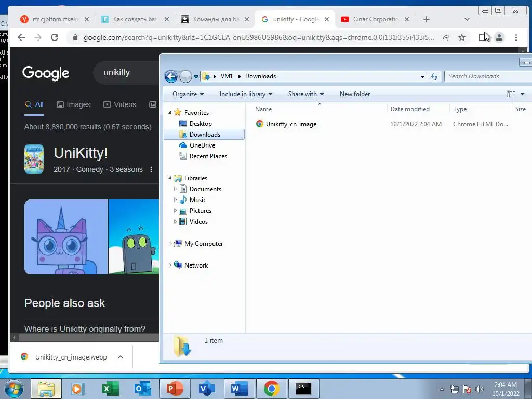Click the UniKitty poster thumbnail
532x399 pixels.
(x=34, y=159)
